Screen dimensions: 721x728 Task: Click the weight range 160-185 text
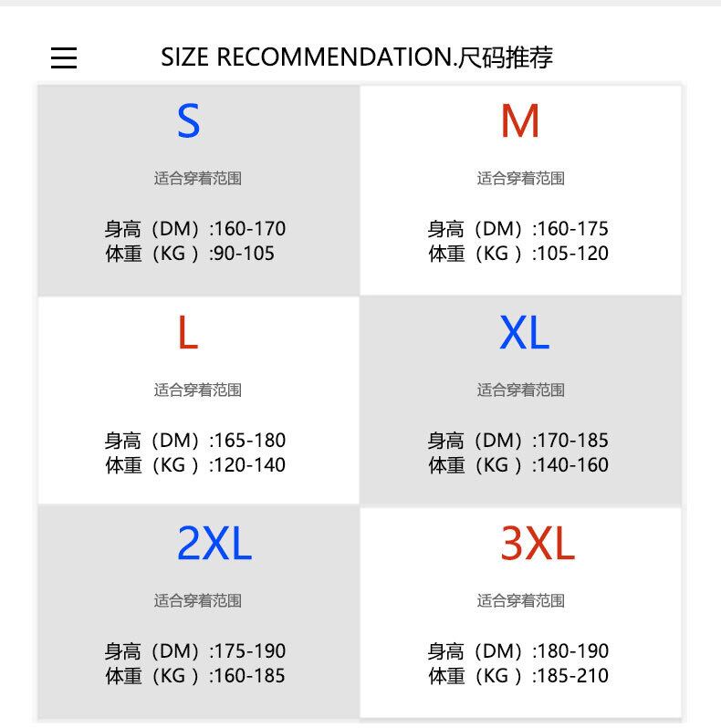coord(195,676)
